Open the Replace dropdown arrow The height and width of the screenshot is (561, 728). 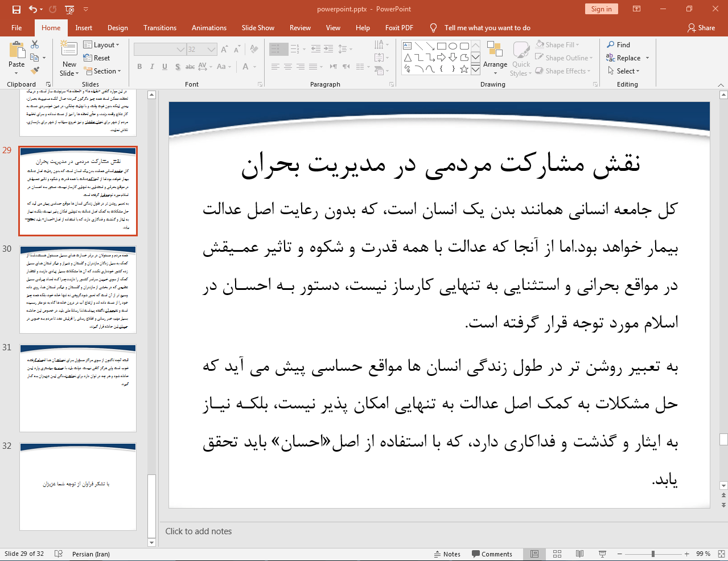647,58
